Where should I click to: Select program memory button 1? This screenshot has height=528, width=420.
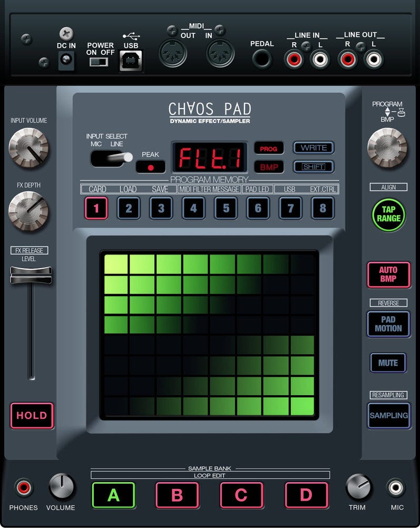pos(96,208)
